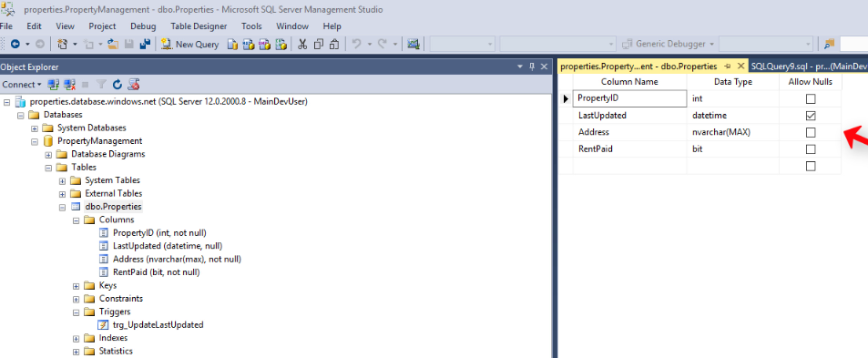This screenshot has width=868, height=358.
Task: Expand the Indexes folder
Action: coord(76,338)
